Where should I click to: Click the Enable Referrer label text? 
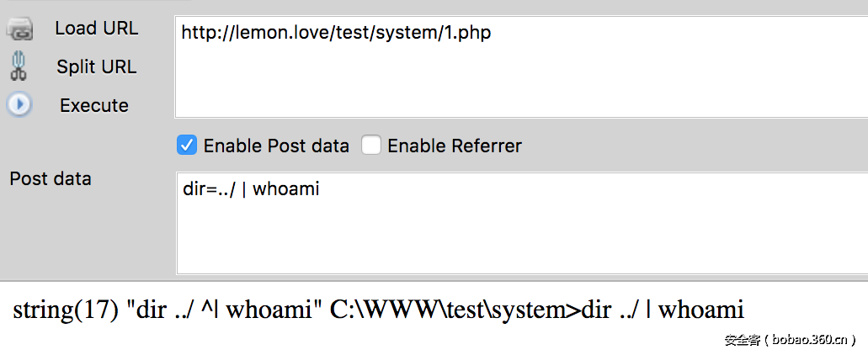455,146
